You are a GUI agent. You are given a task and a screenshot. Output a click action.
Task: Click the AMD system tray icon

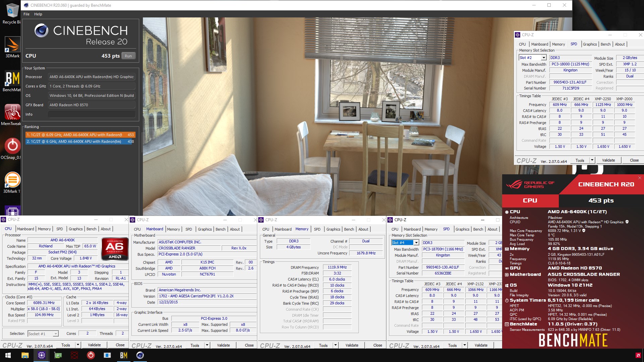638,355
